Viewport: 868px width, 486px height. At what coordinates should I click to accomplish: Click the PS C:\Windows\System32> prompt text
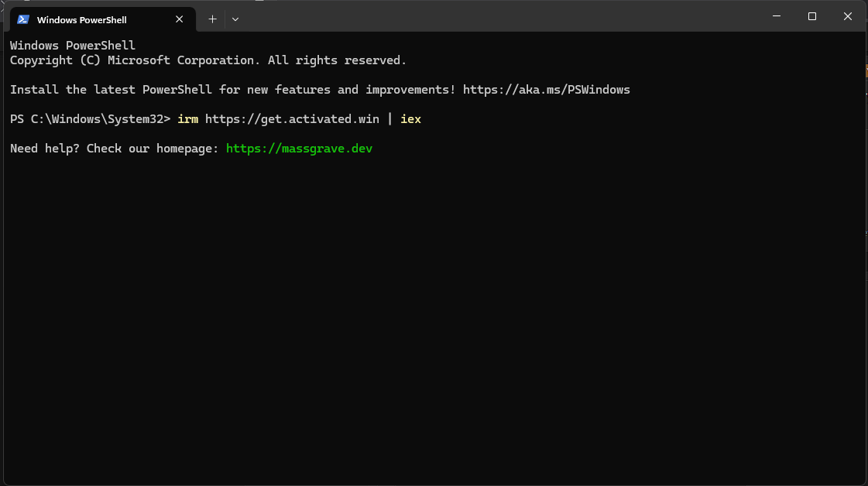[x=91, y=119]
